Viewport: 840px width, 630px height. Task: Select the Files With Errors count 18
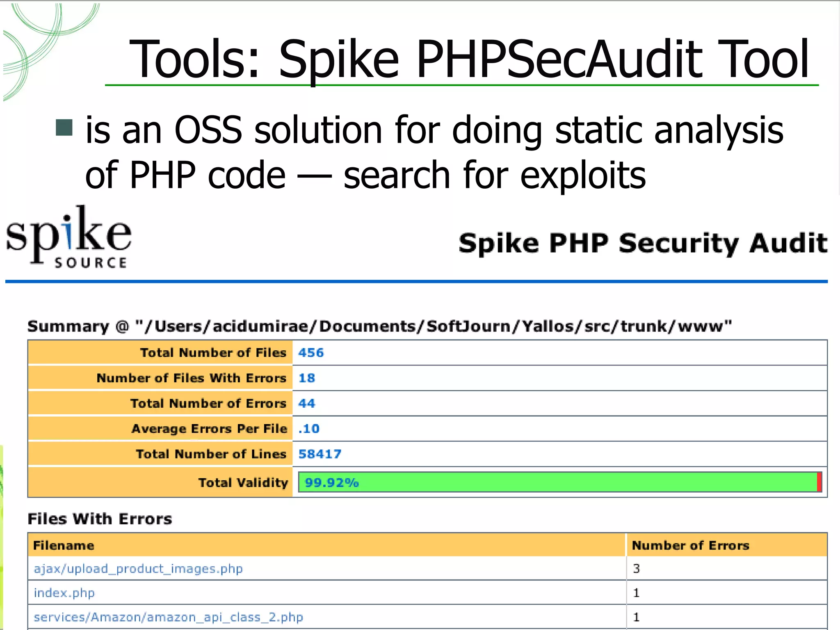pyautogui.click(x=307, y=378)
